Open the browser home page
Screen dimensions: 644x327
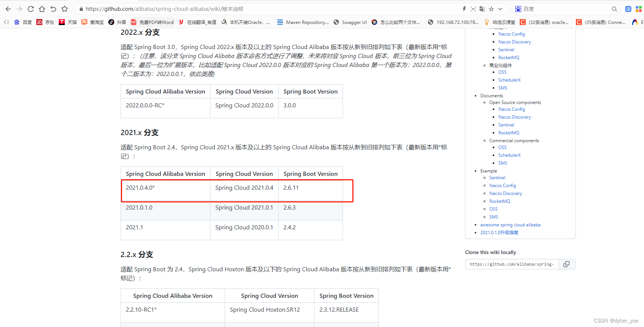click(x=42, y=9)
